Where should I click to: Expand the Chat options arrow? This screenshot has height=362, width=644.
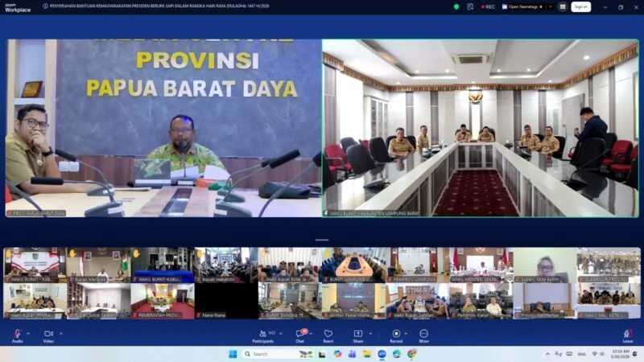312,334
